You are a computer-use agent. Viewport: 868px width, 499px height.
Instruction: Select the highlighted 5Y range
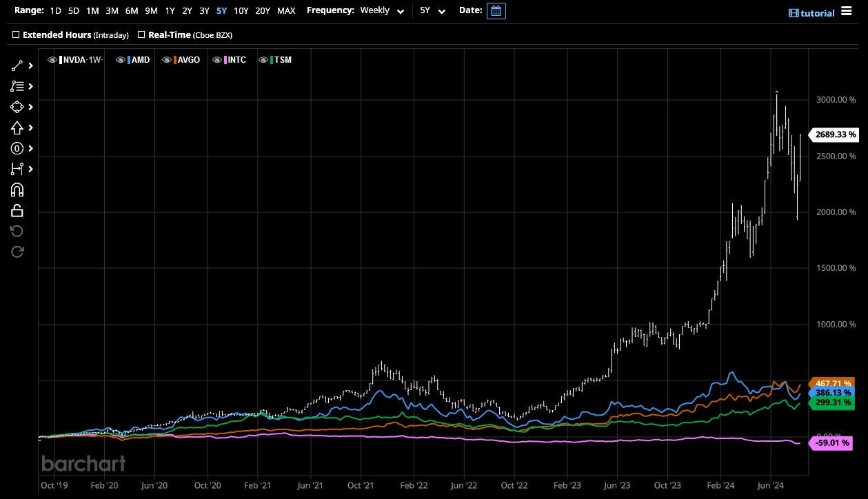pyautogui.click(x=221, y=11)
